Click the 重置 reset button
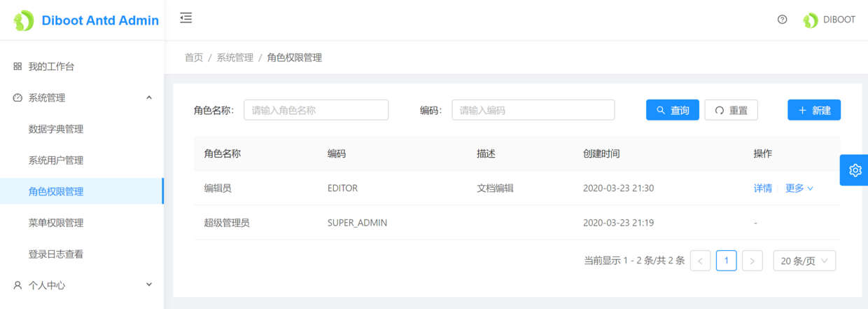This screenshot has height=309, width=868. pos(731,110)
